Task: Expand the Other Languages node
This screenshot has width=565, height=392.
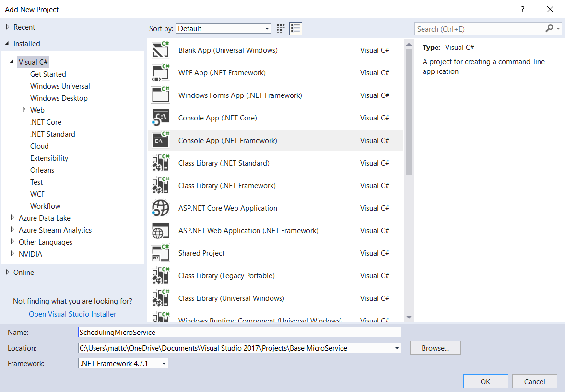Action: tap(12, 242)
